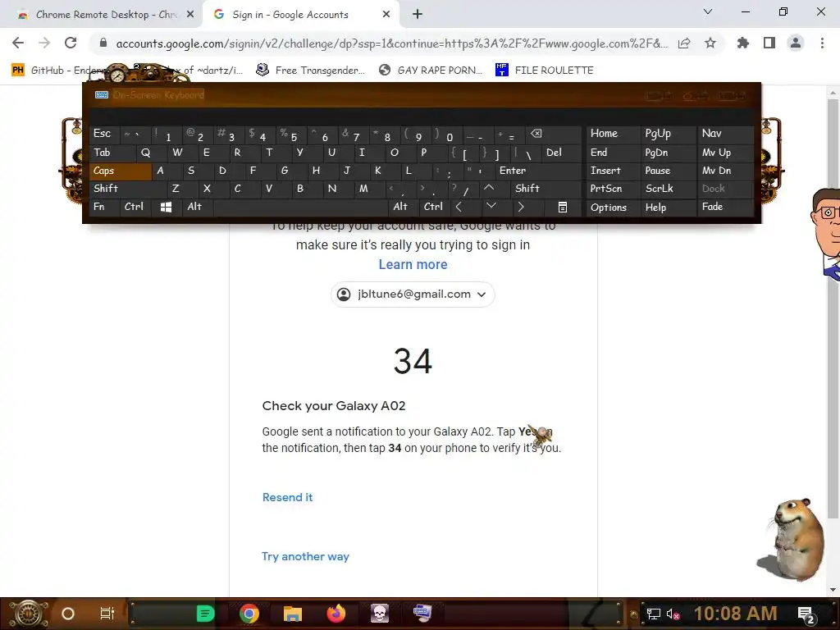Click the Esc key on the keyboard
Viewport: 840px width, 630px height.
[x=104, y=134]
